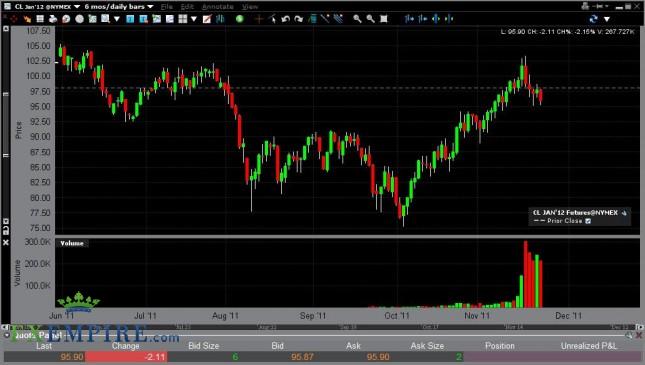Click the wrench icon in the chart legend
Screen dimensions: 645x365
(x=624, y=213)
